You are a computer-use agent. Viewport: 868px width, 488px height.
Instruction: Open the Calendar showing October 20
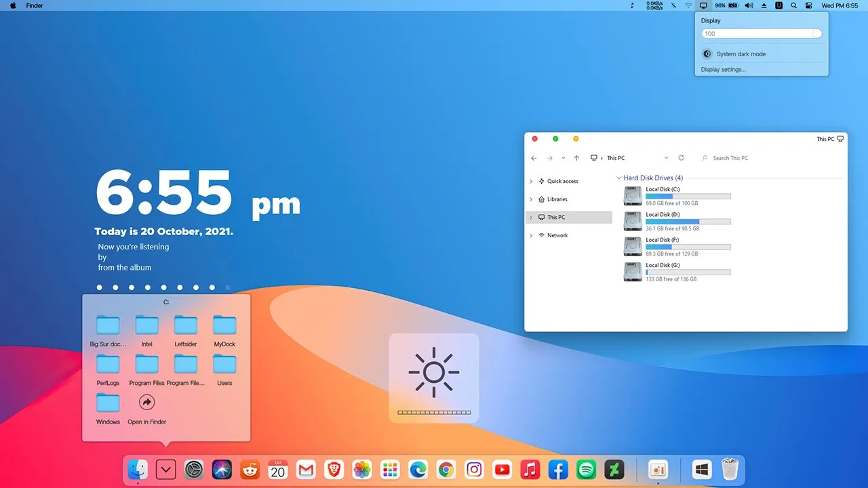(x=278, y=469)
